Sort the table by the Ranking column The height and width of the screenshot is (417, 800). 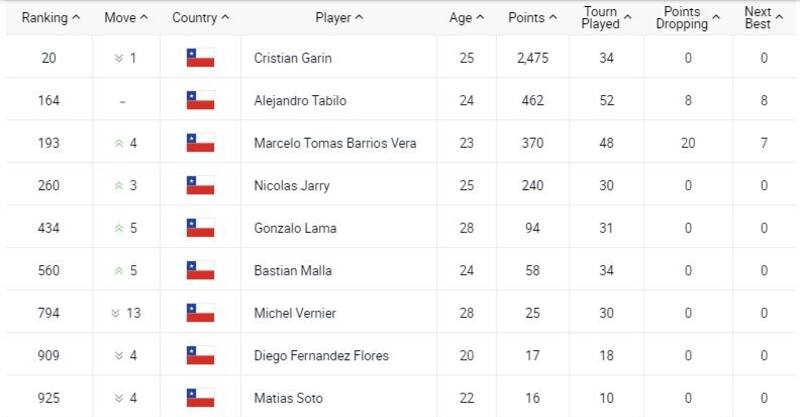pyautogui.click(x=51, y=18)
